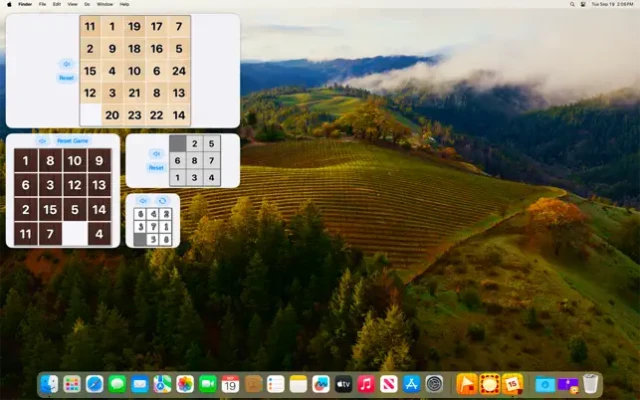Open Apple TV from the Dock
Image resolution: width=640 pixels, height=400 pixels.
coord(344,384)
